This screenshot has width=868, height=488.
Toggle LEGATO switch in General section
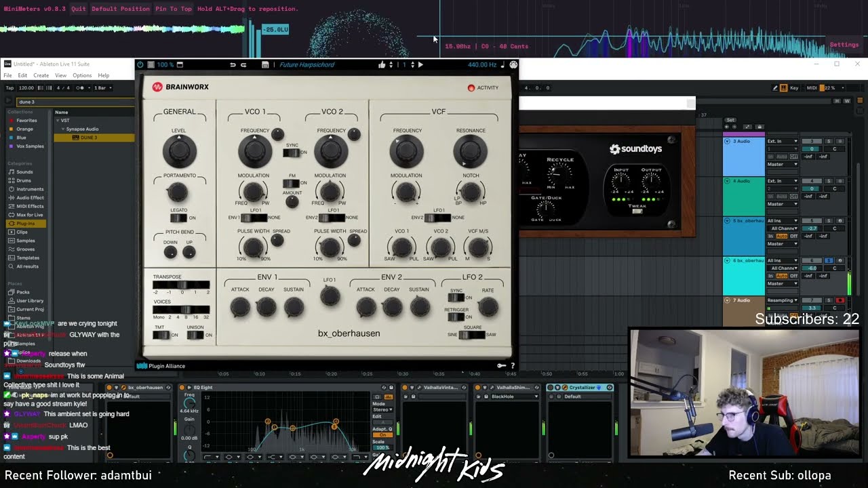tap(178, 218)
